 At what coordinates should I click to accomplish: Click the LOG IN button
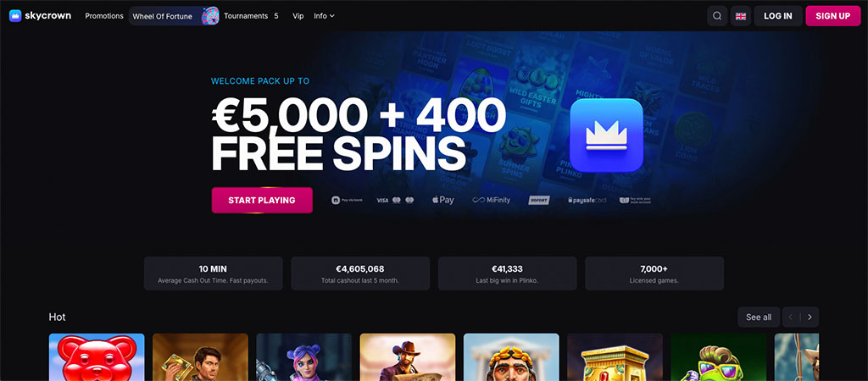[x=778, y=16]
